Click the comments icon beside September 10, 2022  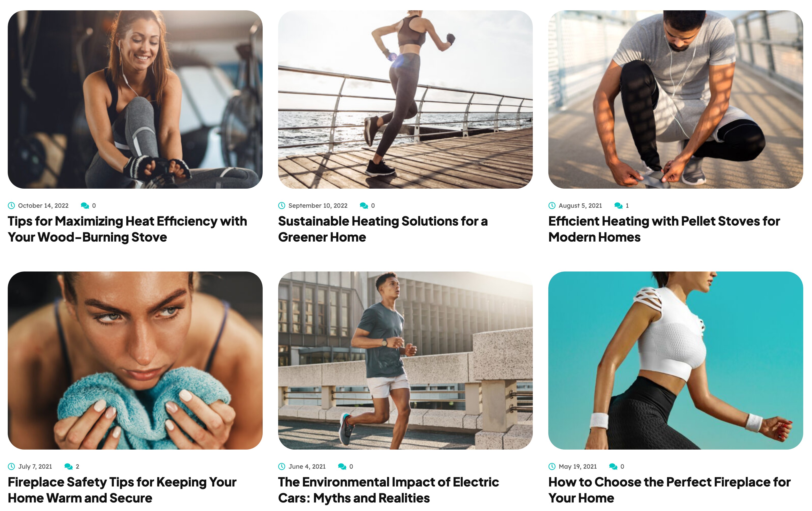pos(364,205)
